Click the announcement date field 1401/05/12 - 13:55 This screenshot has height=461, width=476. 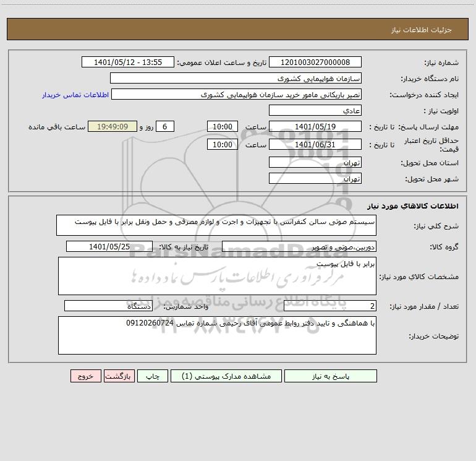pyautogui.click(x=128, y=62)
